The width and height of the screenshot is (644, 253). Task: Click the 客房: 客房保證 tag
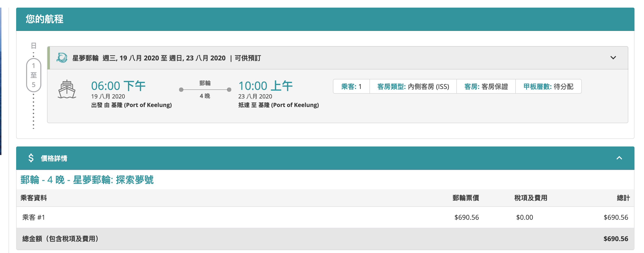(x=486, y=87)
